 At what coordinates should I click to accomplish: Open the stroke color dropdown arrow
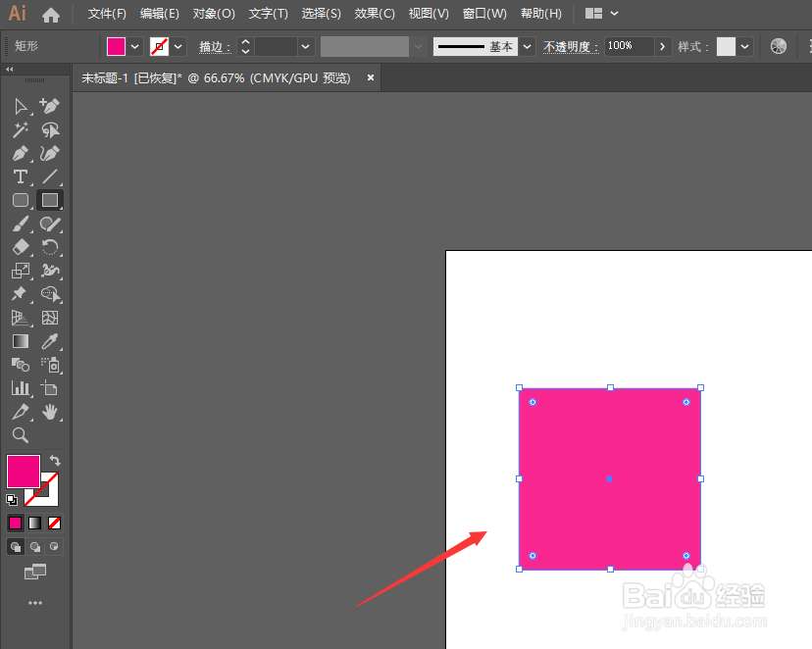[178, 47]
